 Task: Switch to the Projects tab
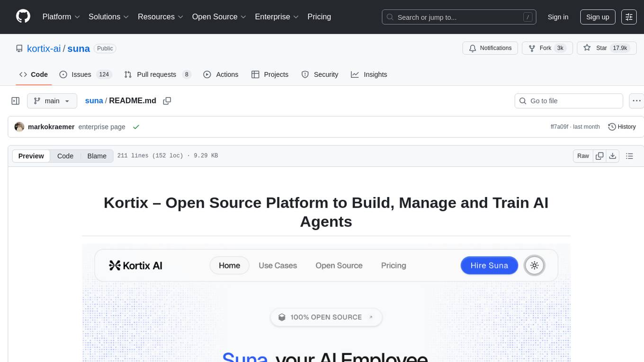[x=270, y=74]
